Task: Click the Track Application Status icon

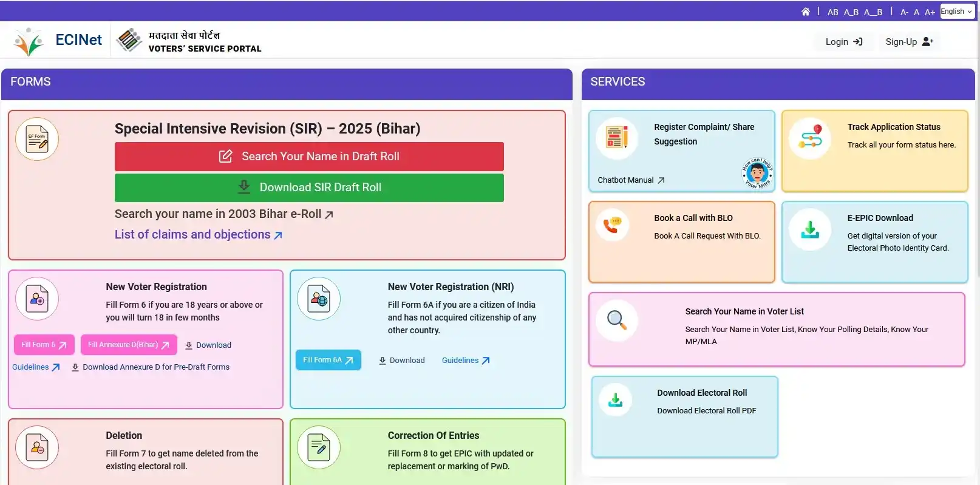Action: coord(809,138)
